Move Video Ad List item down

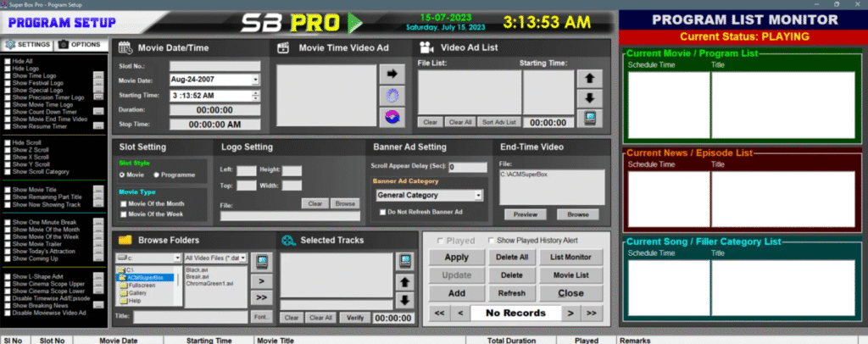[590, 98]
